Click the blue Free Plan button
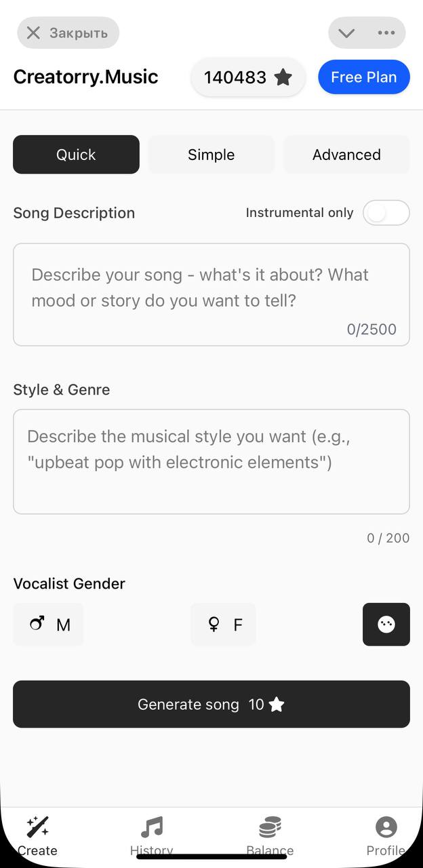Viewport: 423px width, 868px height. [x=364, y=77]
